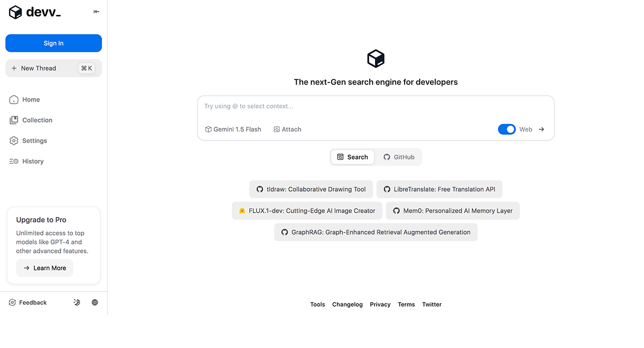This screenshot has height=348, width=644.
Task: Open the Gemini 1.5 Flash model selector
Action: tap(233, 129)
